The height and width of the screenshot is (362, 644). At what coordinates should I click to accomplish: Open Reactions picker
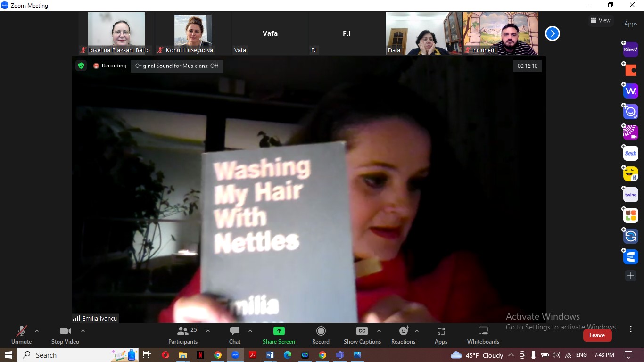click(x=403, y=335)
